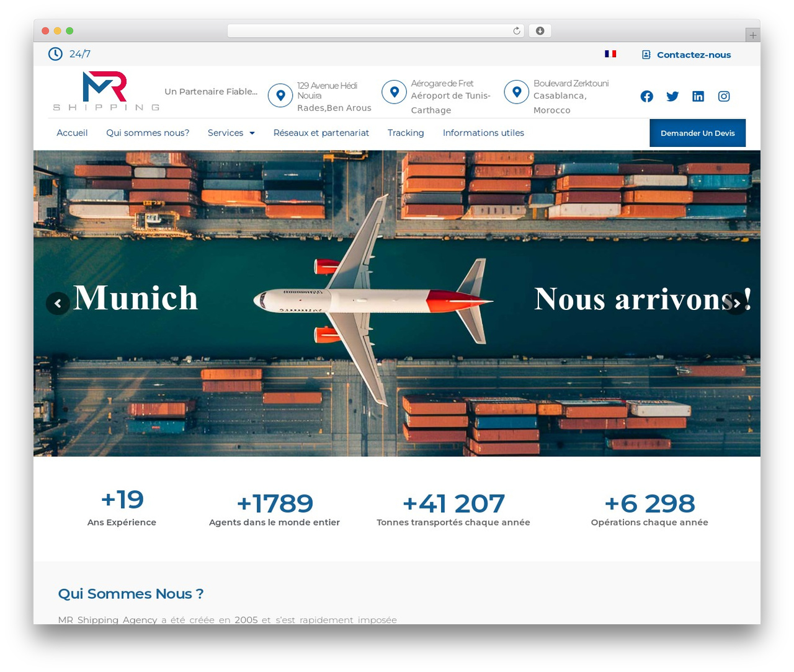The image size is (794, 672).
Task: Click the contact book icon beside Contactez-nous
Action: pyautogui.click(x=646, y=55)
